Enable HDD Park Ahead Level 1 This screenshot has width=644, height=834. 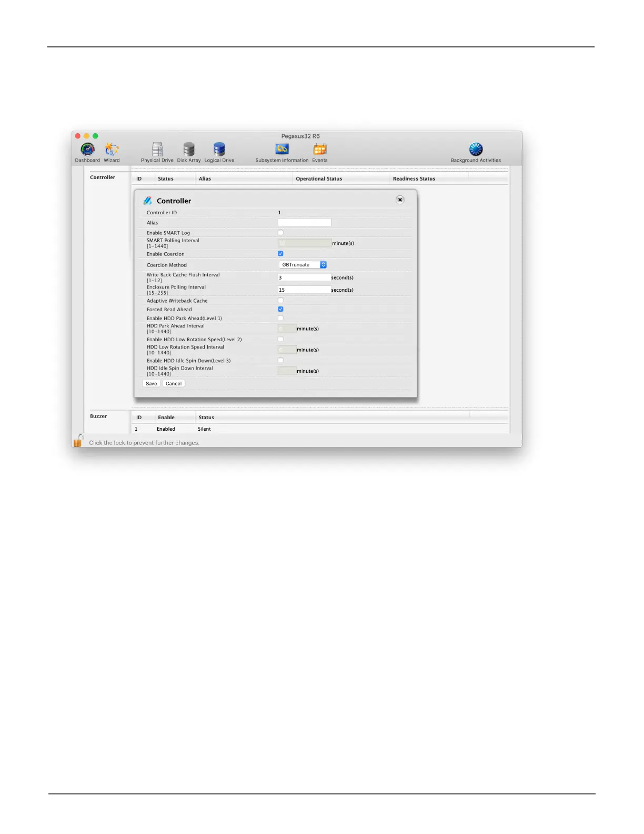pos(280,318)
